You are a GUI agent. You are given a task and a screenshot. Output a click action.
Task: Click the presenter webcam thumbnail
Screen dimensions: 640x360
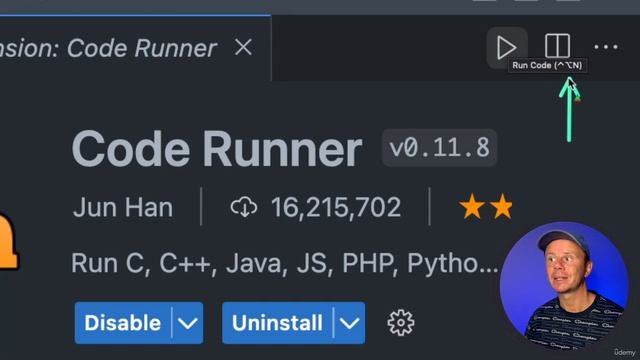564,285
